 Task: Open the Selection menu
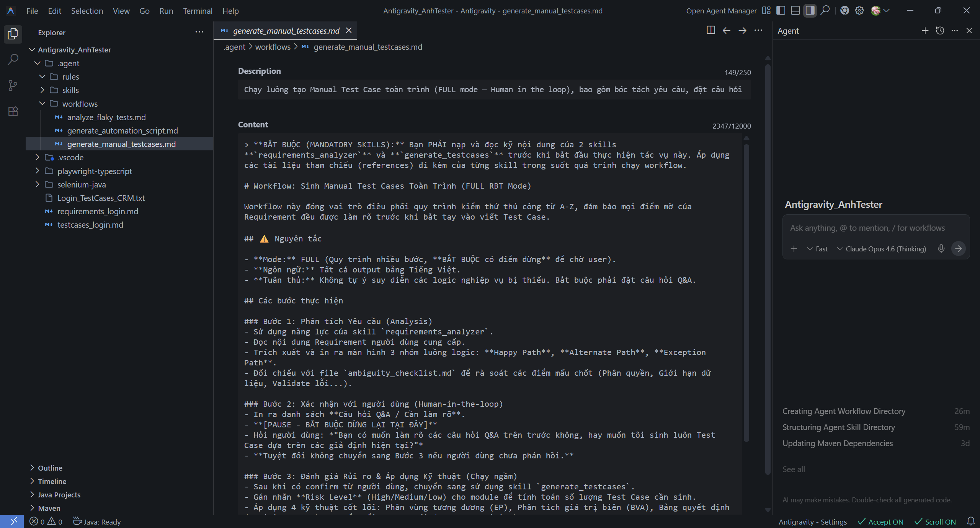click(x=87, y=11)
